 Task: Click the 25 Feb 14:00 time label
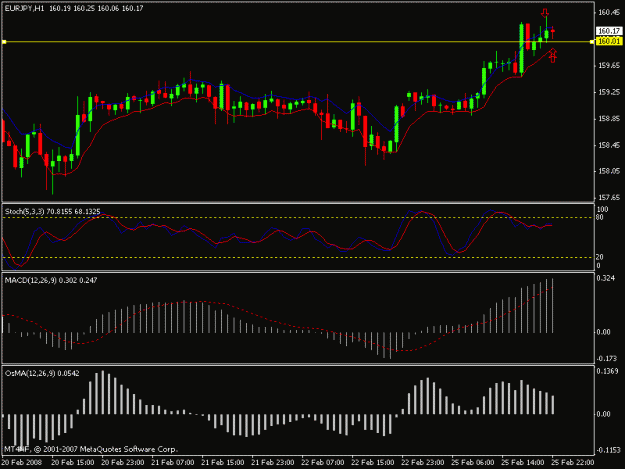pyautogui.click(x=523, y=462)
